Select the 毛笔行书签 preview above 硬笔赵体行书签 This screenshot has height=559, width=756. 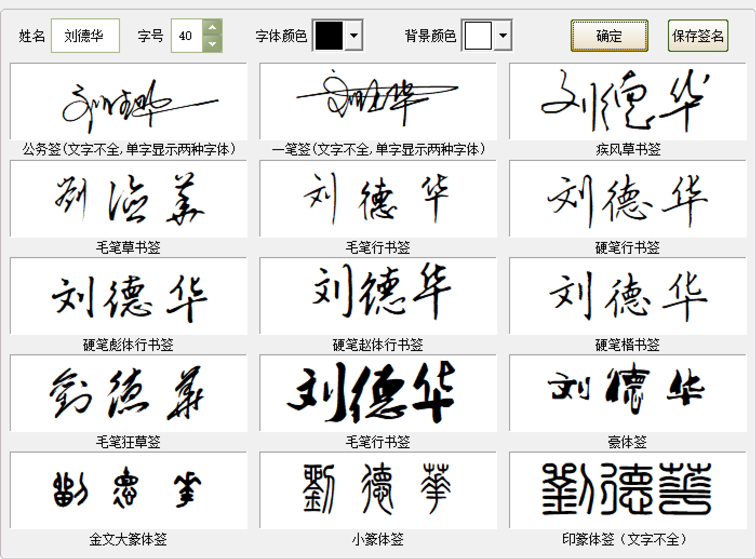click(x=378, y=199)
